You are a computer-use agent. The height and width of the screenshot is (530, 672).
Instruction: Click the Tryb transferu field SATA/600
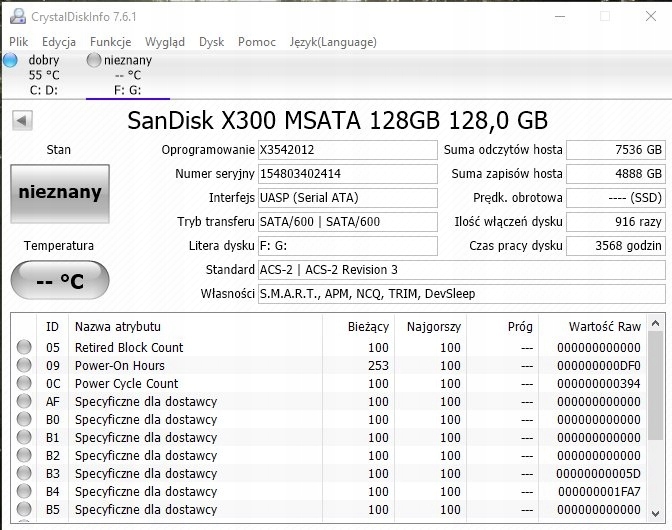pos(348,222)
